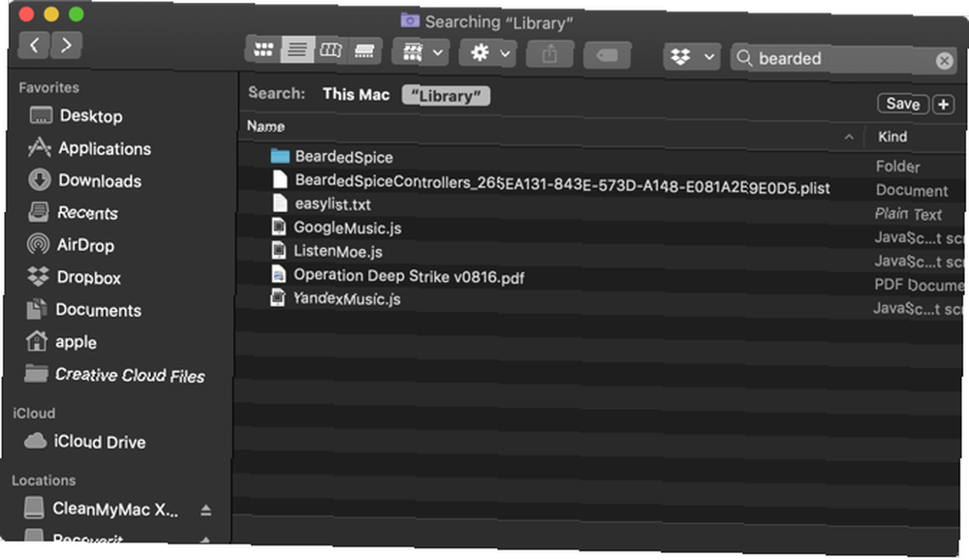Switch to list view
969x560 pixels.
297,49
